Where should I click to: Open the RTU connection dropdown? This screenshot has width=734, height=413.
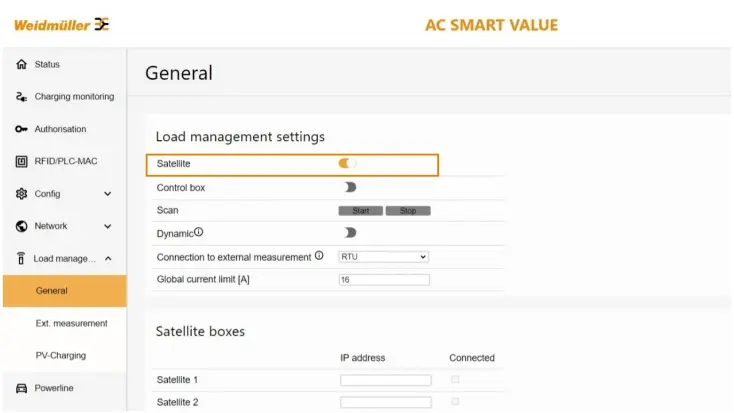(x=384, y=257)
